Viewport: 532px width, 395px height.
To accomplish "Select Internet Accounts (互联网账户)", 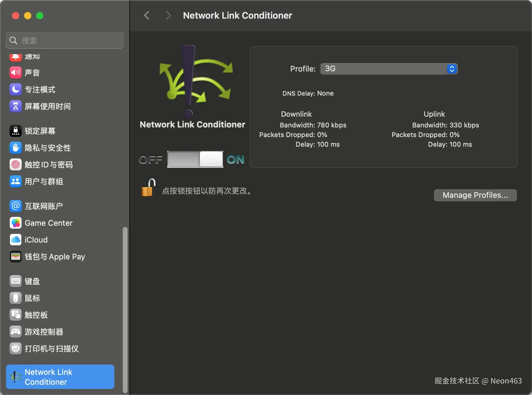I will (x=60, y=206).
